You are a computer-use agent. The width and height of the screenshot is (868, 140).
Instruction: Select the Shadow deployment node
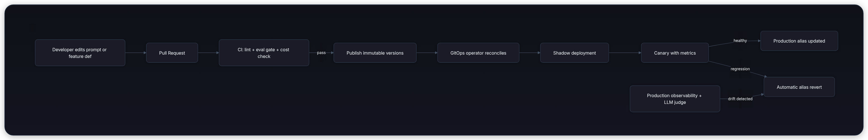(x=574, y=53)
